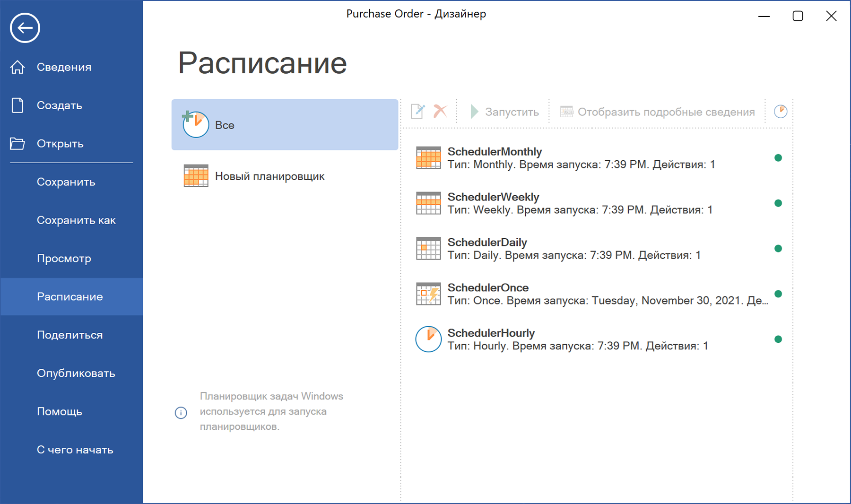851x504 pixels.
Task: Click the blank page icon beside Создать
Action: tap(17, 105)
